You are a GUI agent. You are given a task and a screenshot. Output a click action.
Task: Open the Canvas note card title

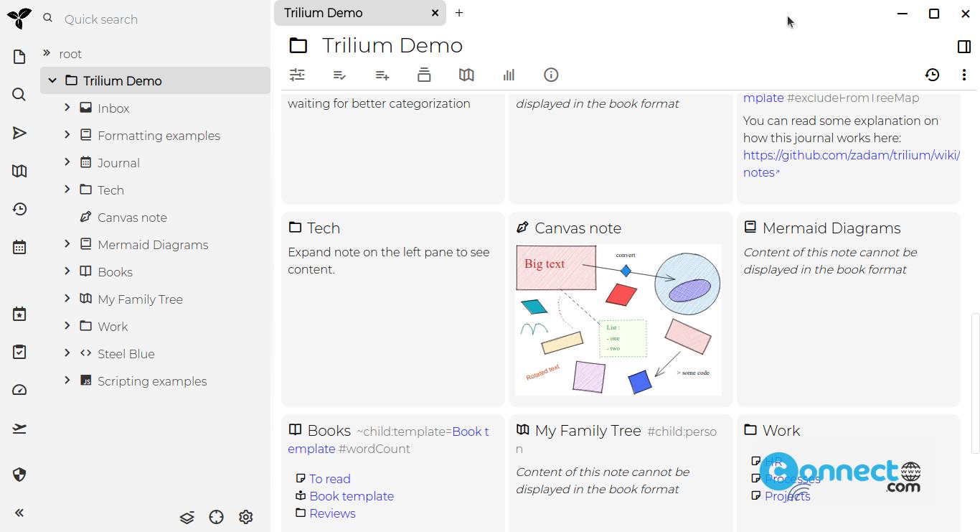(x=578, y=228)
